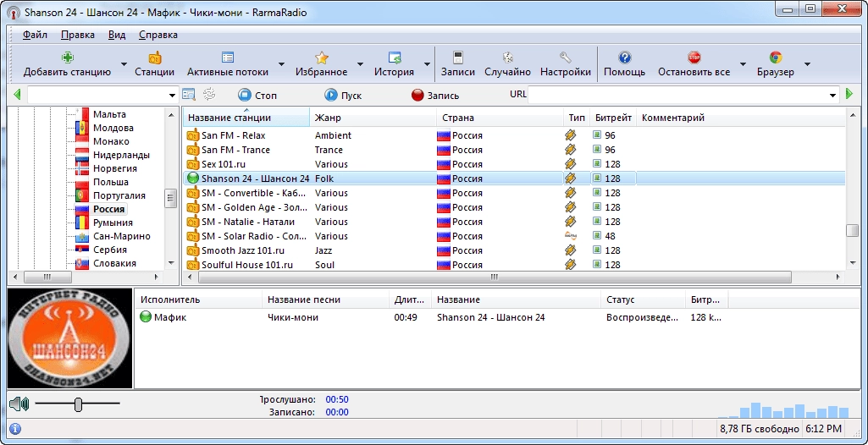
Task: Expand Браузер dropdown arrow
Action: pyautogui.click(x=807, y=64)
